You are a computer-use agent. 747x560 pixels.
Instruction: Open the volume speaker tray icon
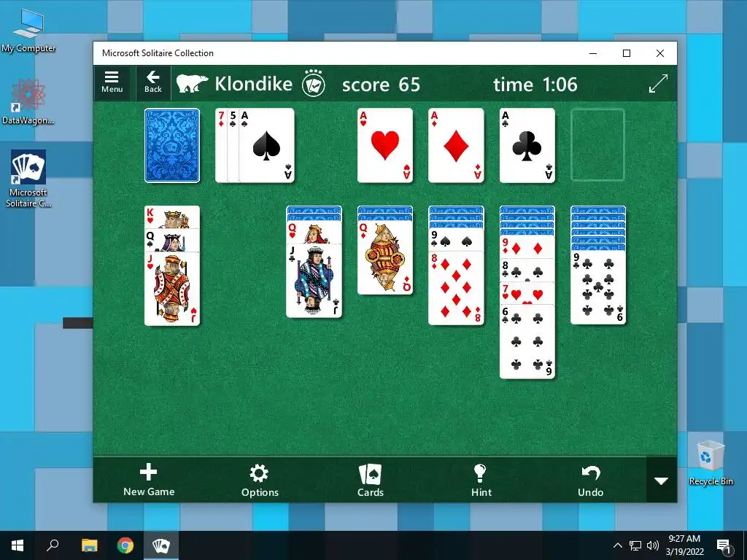pyautogui.click(x=653, y=545)
